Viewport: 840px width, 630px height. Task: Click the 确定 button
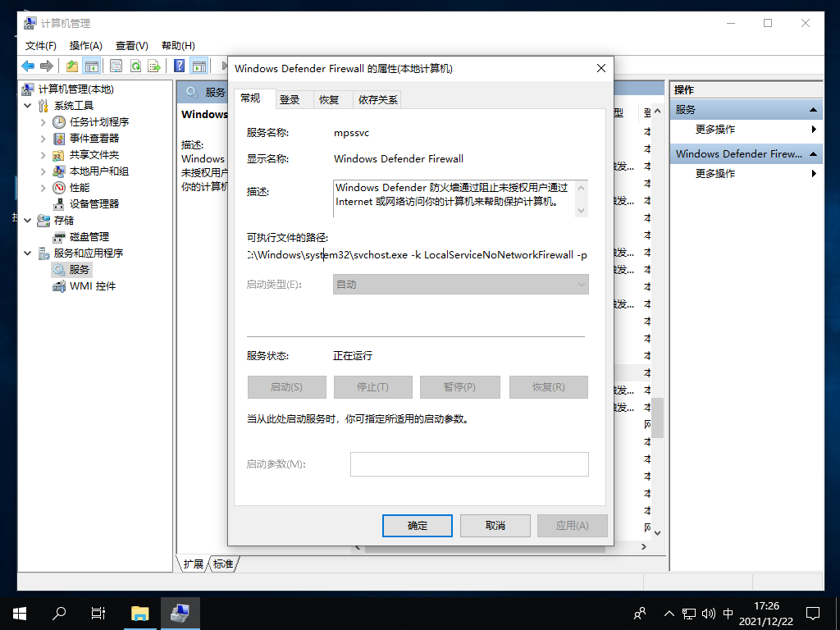point(417,525)
